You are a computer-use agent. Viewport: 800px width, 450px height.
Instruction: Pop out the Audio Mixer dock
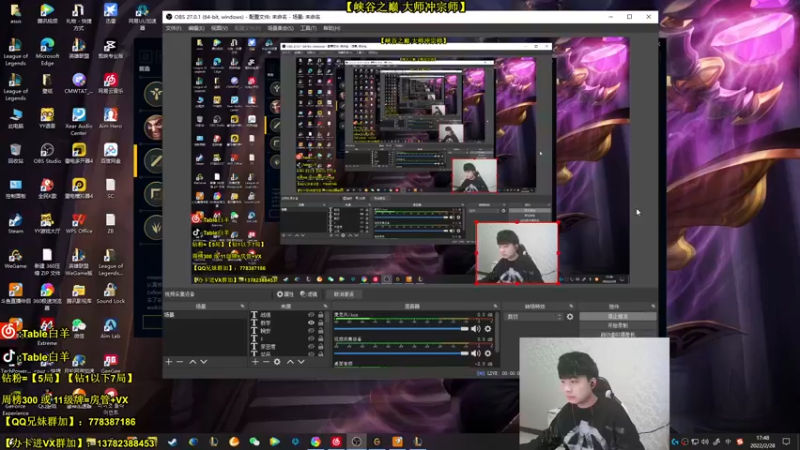[x=495, y=306]
